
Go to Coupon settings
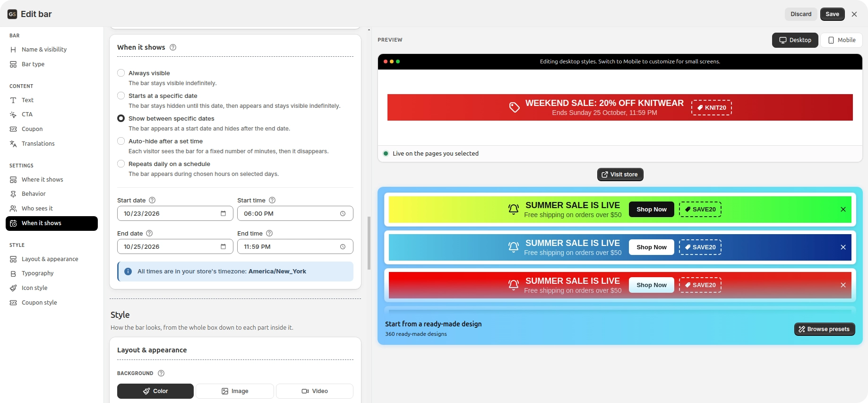tap(52, 129)
